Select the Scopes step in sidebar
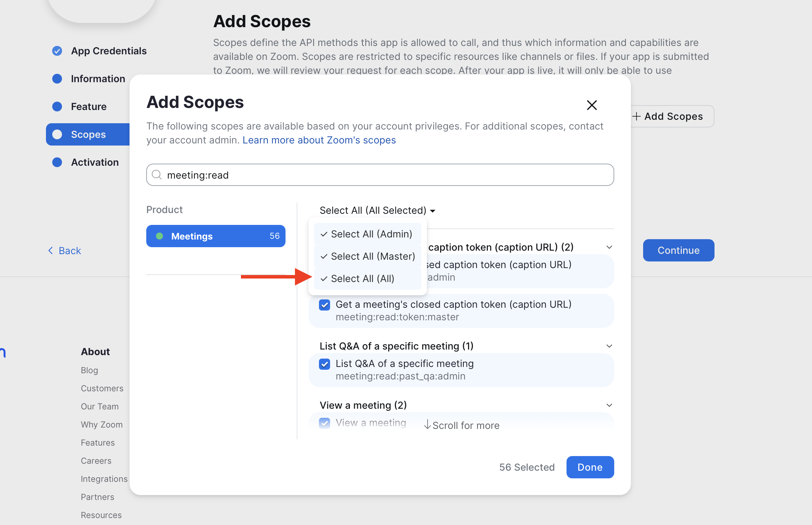The width and height of the screenshot is (812, 525). point(88,134)
